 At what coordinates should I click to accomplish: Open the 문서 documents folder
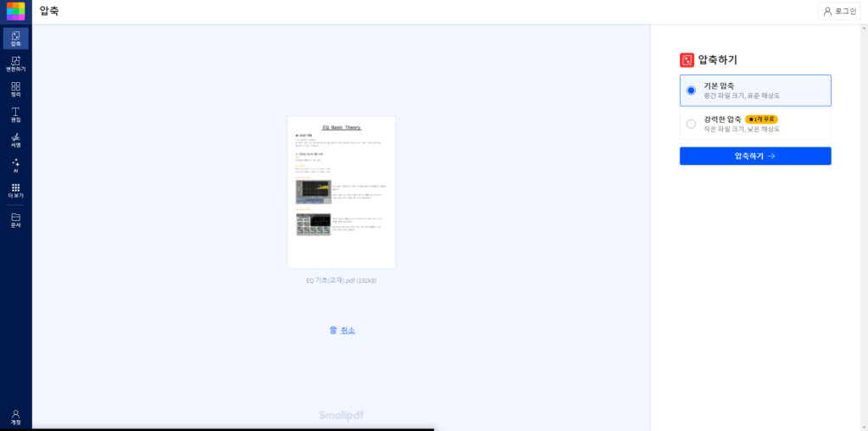click(x=15, y=220)
